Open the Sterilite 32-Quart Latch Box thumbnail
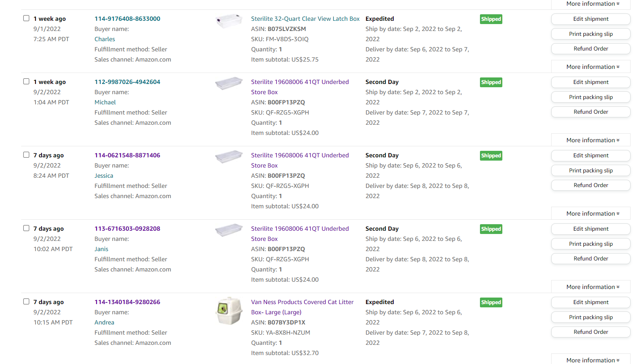This screenshot has height=364, width=644. click(229, 20)
